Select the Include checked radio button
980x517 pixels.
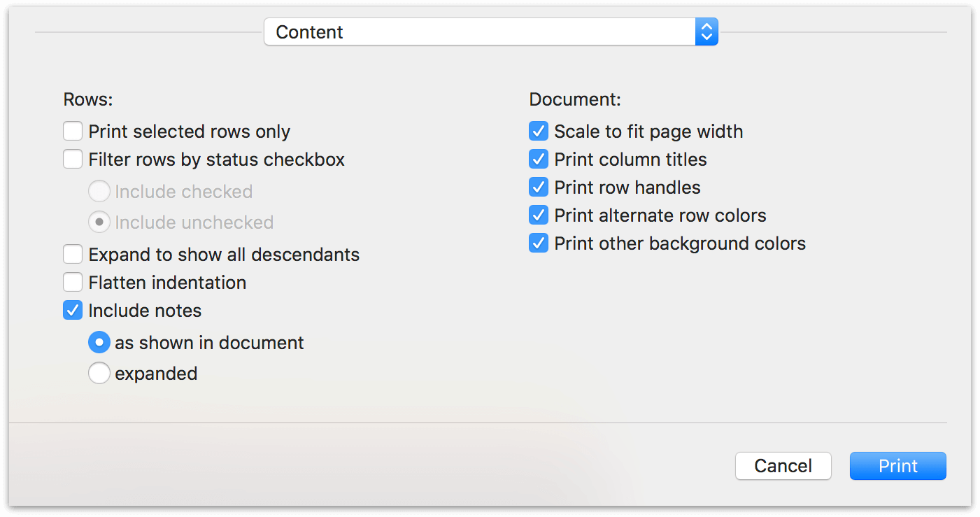[99, 192]
